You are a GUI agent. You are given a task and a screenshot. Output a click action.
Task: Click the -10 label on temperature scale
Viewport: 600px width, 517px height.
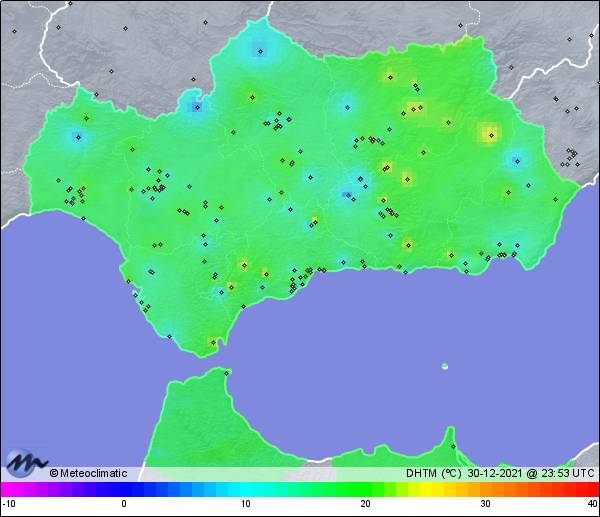point(9,504)
